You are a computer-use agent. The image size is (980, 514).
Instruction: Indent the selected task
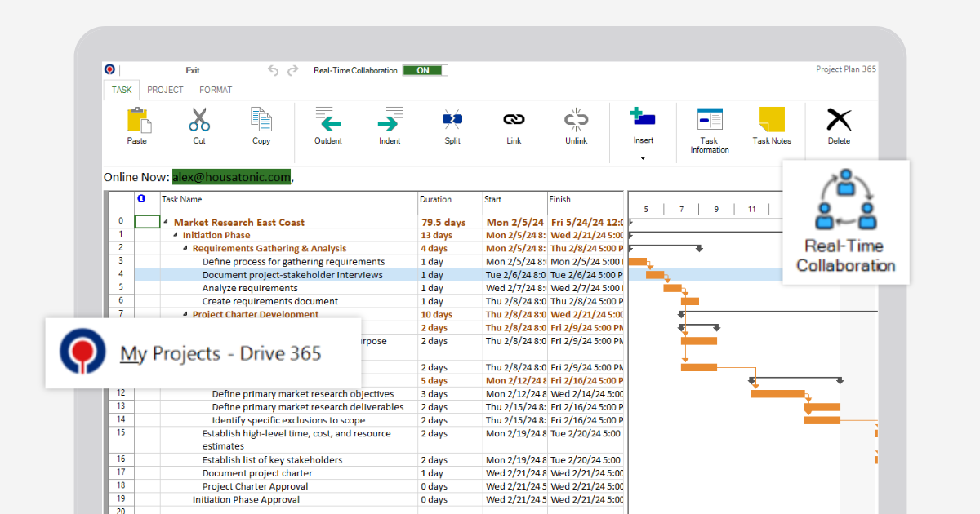click(390, 125)
